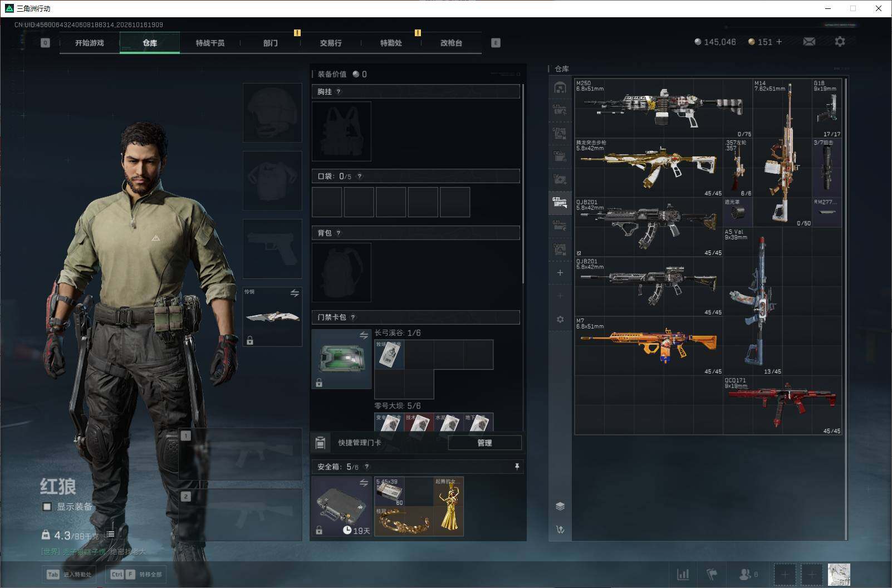Viewport: 892px width, 588px height.
Task: Click the warehouse grid scrollbar
Action: coord(846,308)
